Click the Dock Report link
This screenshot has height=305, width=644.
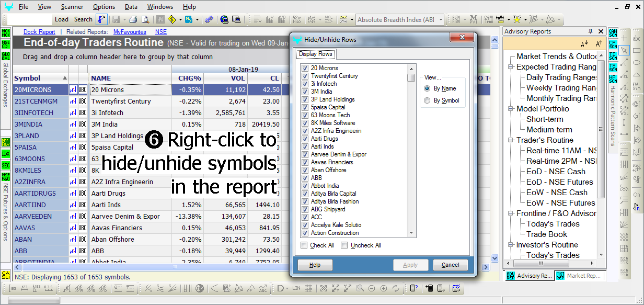(x=39, y=32)
